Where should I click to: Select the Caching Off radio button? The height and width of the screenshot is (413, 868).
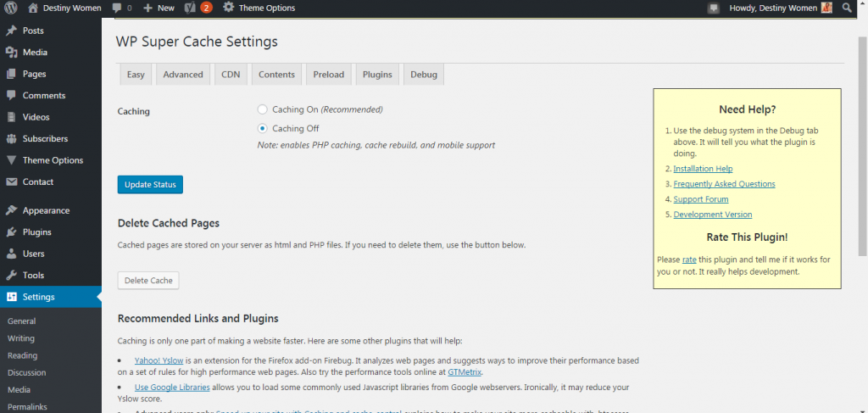pyautogui.click(x=263, y=129)
